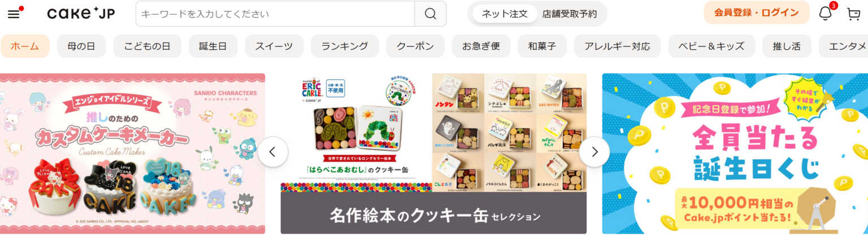Viewport: 868px width, 240px height.
Task: Advance carousel with right arrow
Action: pyautogui.click(x=594, y=152)
